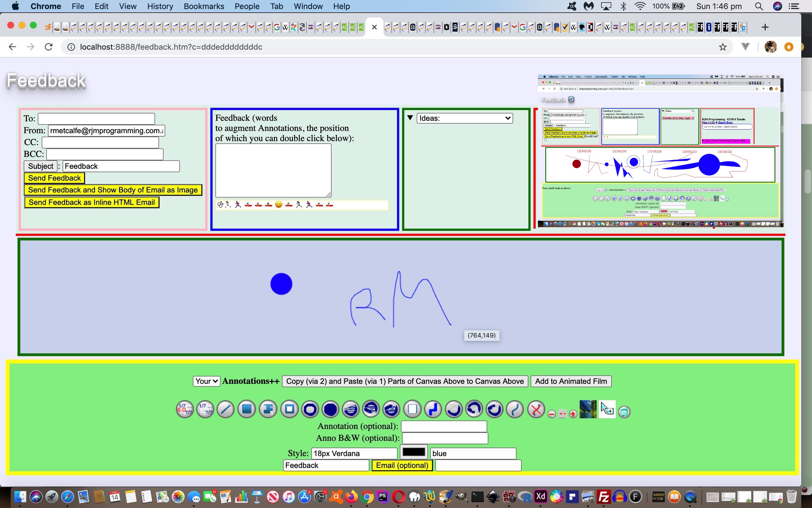
Task: Select the open arc curve tool
Action: tap(454, 409)
